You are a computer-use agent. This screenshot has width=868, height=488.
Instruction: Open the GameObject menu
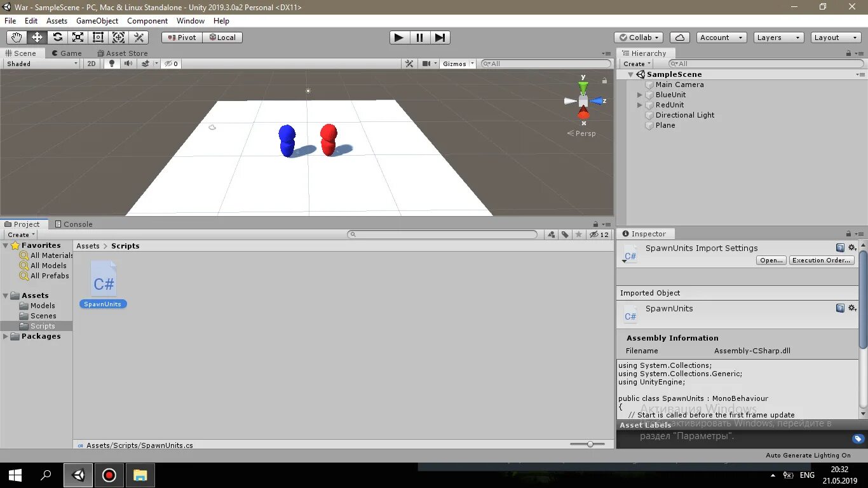97,21
